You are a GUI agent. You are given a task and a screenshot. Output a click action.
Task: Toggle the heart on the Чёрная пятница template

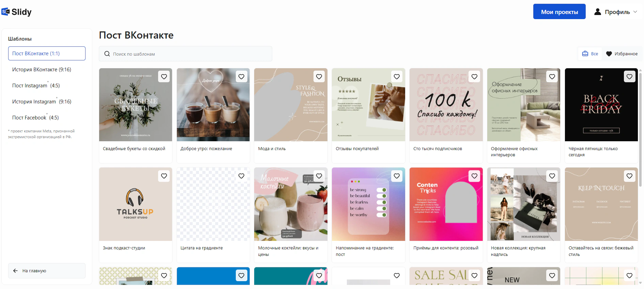coord(629,77)
